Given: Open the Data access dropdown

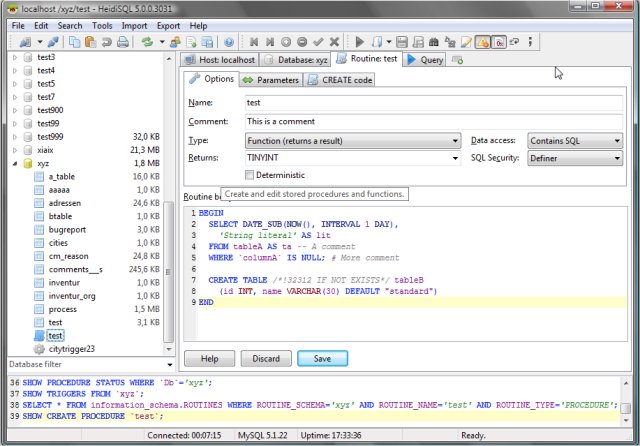Looking at the screenshot, I should [x=617, y=141].
